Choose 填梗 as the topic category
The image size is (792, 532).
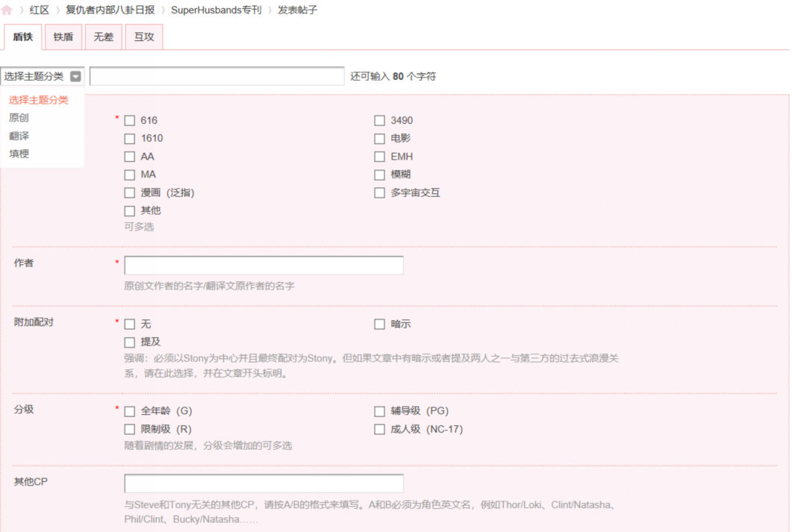(x=19, y=154)
